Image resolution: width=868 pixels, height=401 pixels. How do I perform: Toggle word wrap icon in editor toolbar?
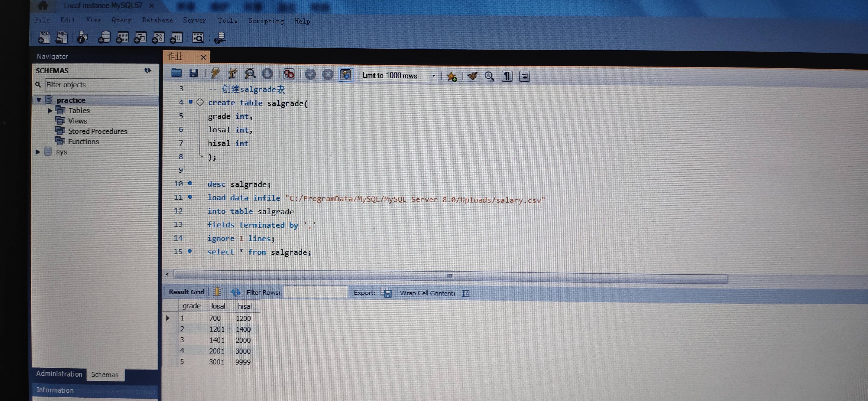524,77
